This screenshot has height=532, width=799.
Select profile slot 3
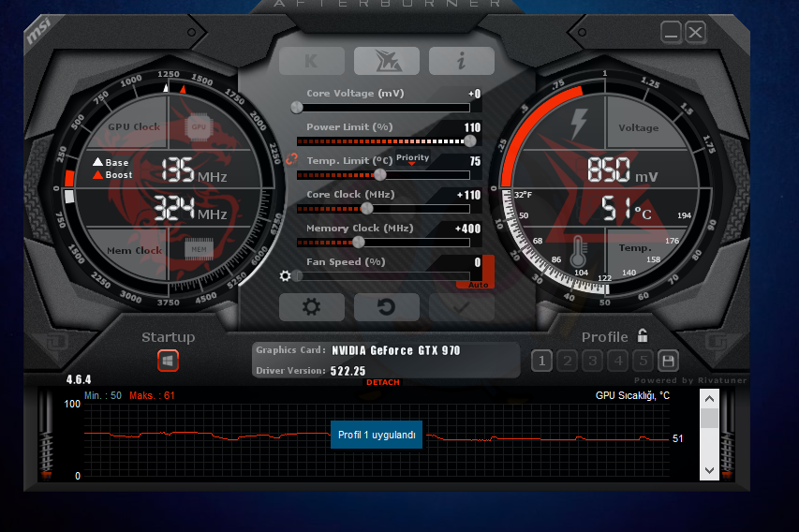coord(593,362)
